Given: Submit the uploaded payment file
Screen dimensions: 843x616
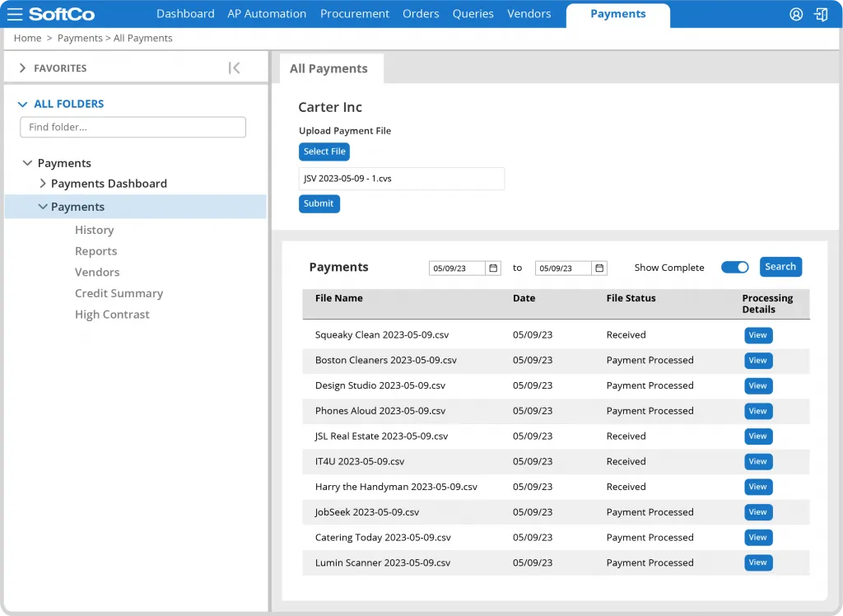Looking at the screenshot, I should [x=319, y=203].
